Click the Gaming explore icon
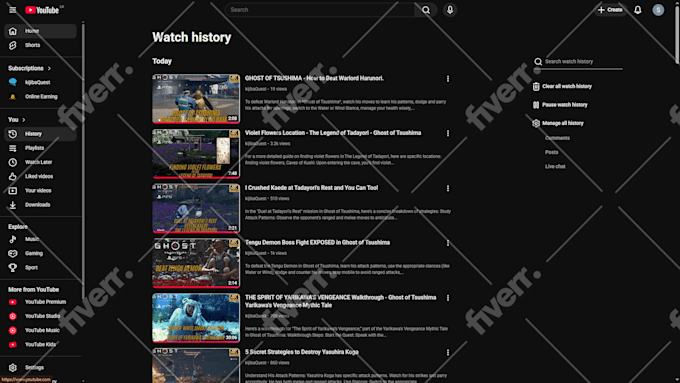This screenshot has height=383, width=680. (13, 253)
